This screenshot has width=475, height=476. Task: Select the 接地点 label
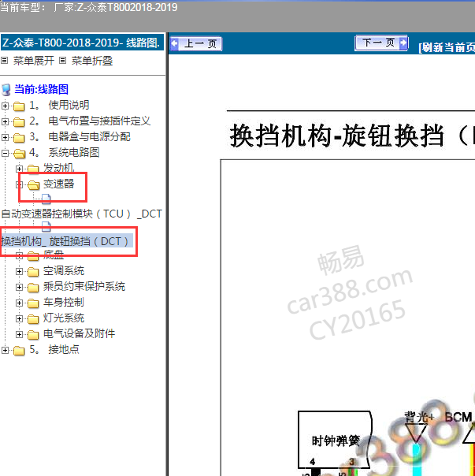(54, 350)
